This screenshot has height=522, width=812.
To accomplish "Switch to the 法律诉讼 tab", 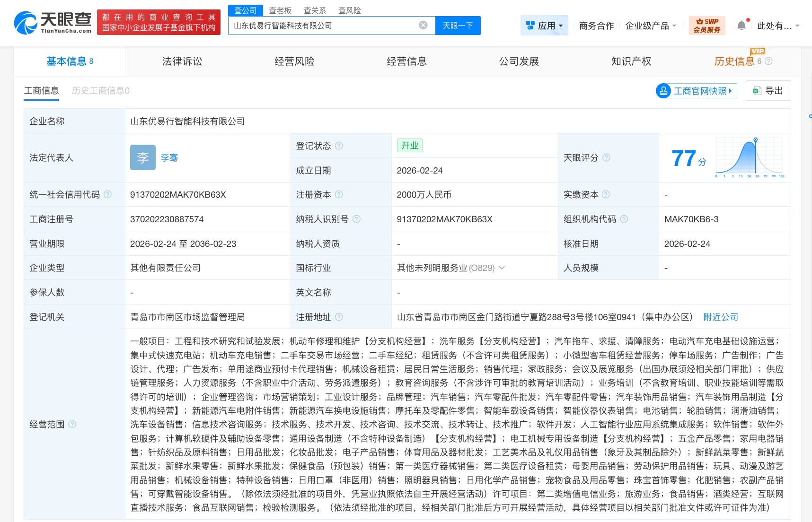I will pyautogui.click(x=182, y=61).
